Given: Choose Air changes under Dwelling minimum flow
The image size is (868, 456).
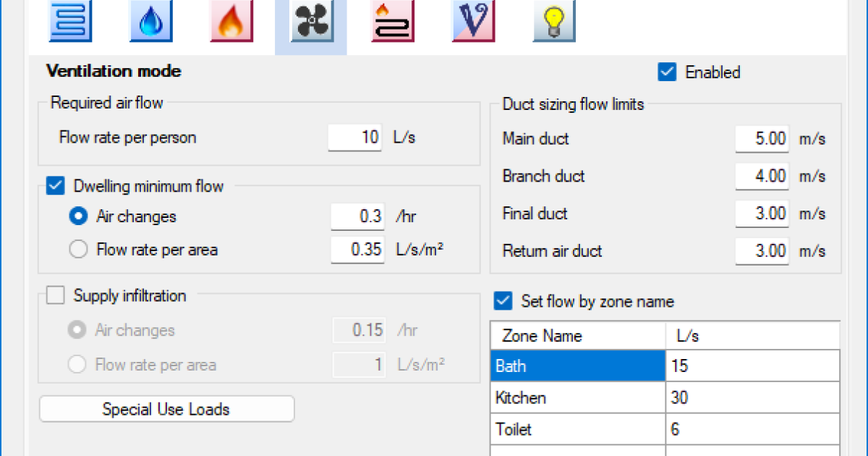Looking at the screenshot, I should (78, 216).
